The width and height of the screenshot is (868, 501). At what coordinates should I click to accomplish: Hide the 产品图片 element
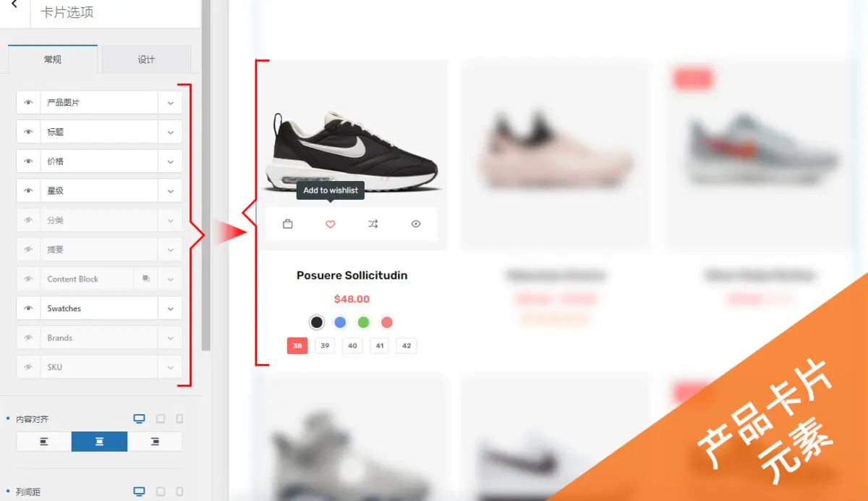tap(29, 103)
